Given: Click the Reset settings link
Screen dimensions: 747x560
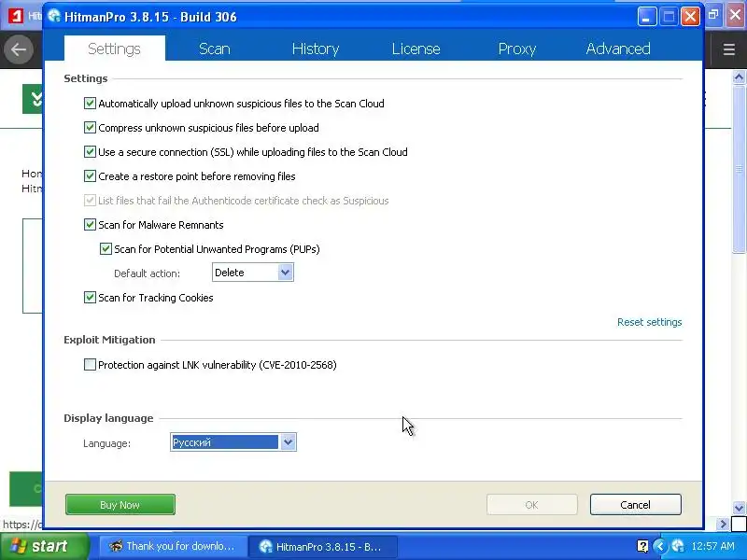Looking at the screenshot, I should (649, 322).
